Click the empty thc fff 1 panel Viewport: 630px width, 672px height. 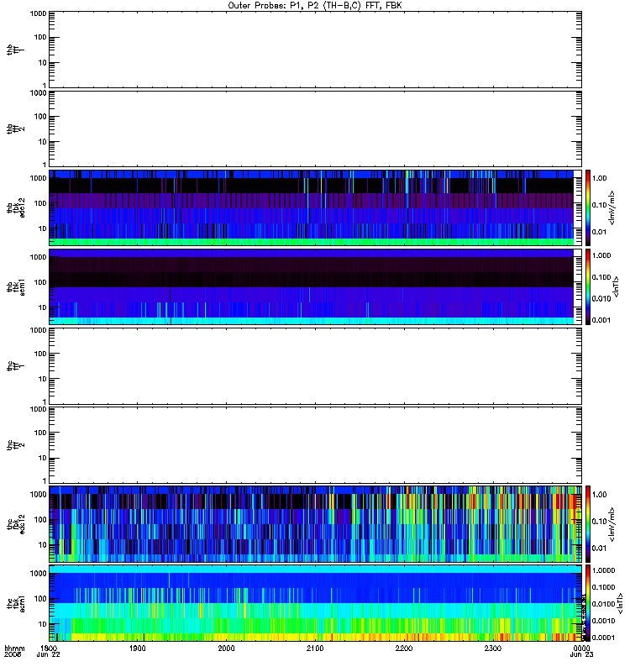point(316,366)
